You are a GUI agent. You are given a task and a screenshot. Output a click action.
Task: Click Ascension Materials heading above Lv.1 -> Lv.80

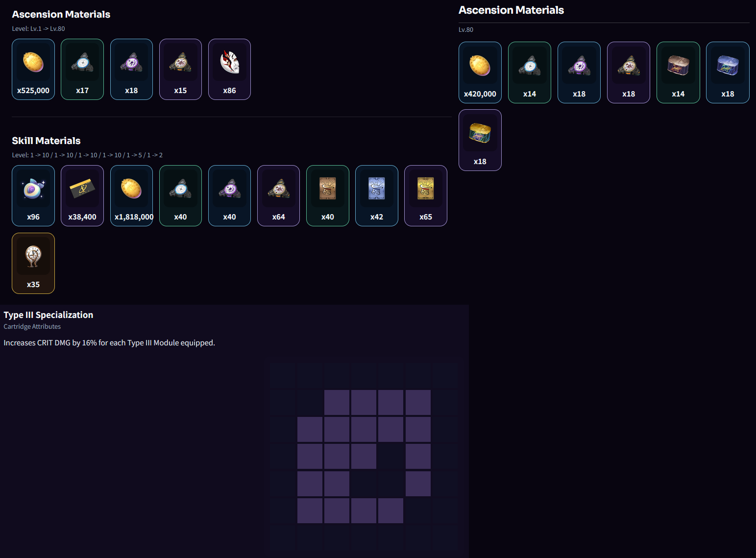point(61,14)
